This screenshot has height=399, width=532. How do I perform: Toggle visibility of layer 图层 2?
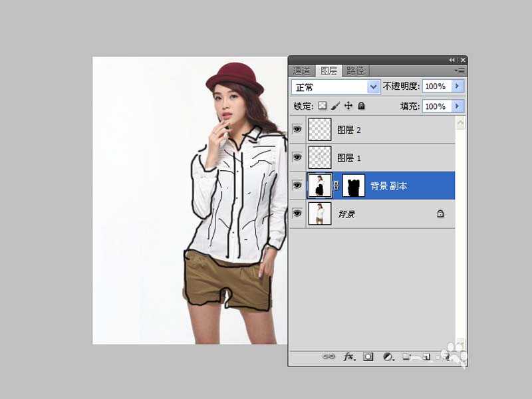297,130
